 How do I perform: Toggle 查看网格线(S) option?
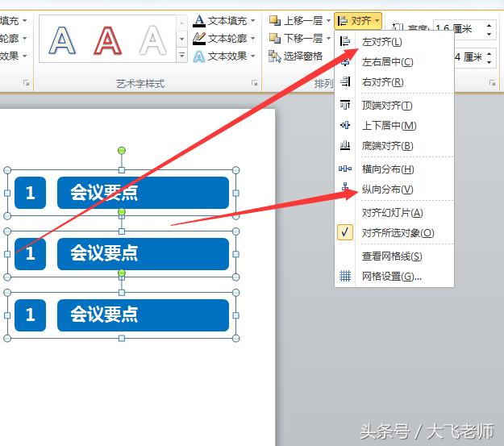394,256
